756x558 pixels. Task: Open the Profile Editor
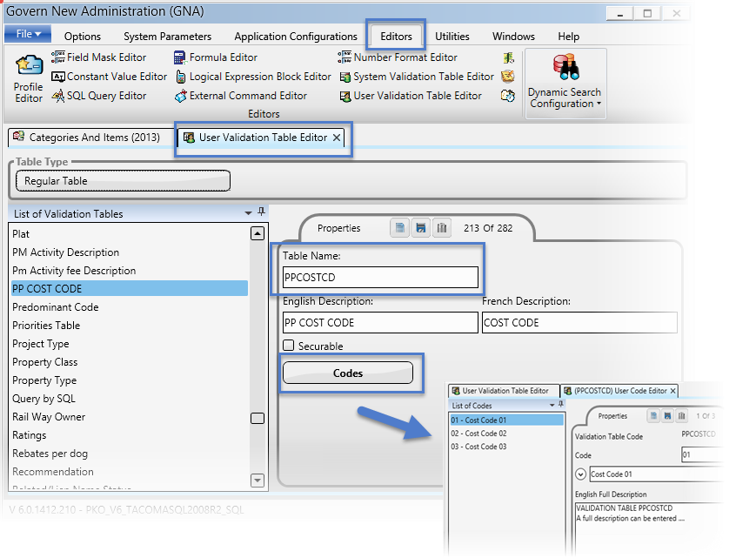(x=29, y=78)
